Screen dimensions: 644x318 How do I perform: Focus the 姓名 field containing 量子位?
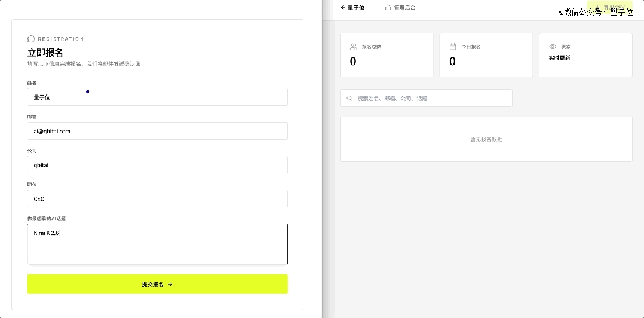point(157,97)
